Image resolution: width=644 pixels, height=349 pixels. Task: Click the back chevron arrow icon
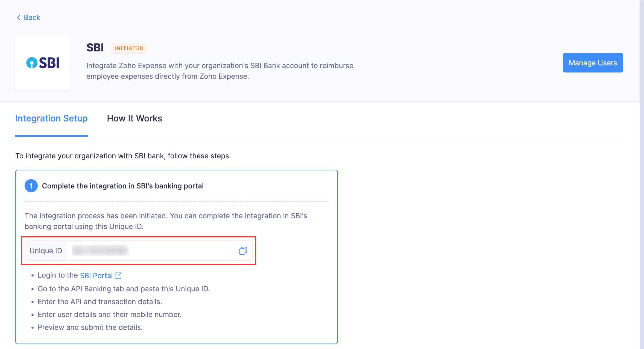(19, 18)
